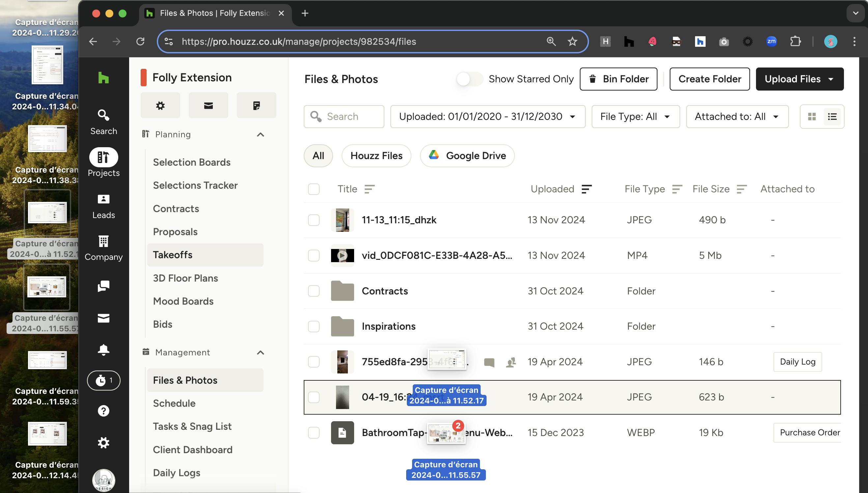Collapse the Planning section
Screen dimensions: 868x493
(260, 134)
